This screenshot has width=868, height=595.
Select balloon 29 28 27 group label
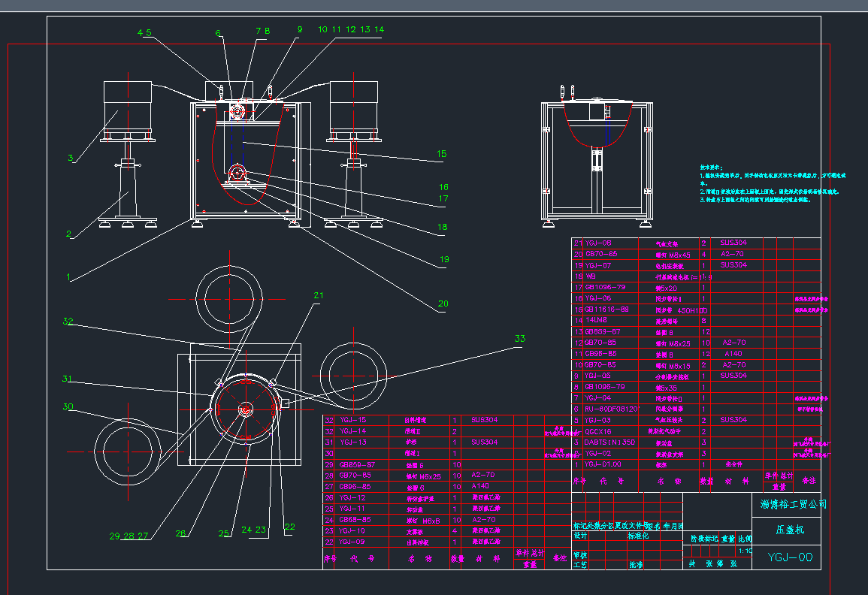coord(128,536)
